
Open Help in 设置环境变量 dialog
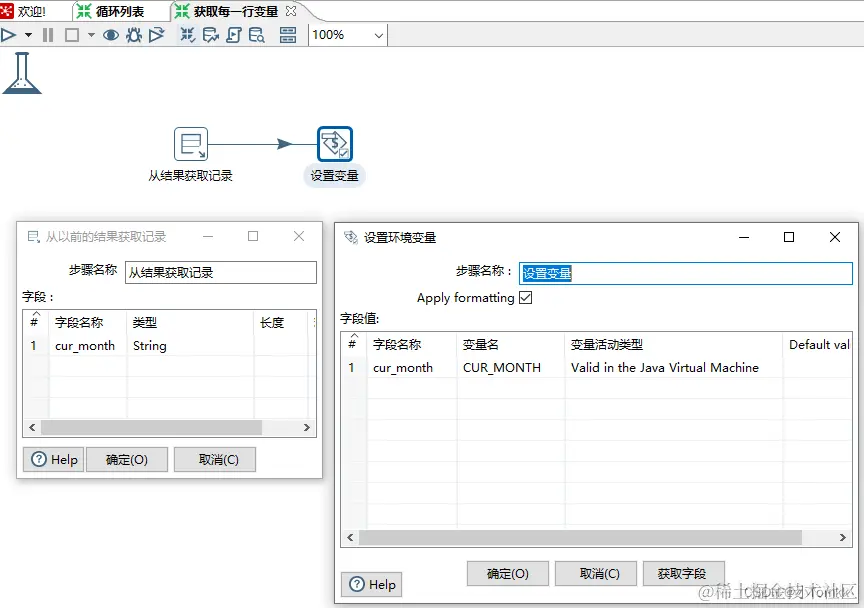click(x=372, y=584)
